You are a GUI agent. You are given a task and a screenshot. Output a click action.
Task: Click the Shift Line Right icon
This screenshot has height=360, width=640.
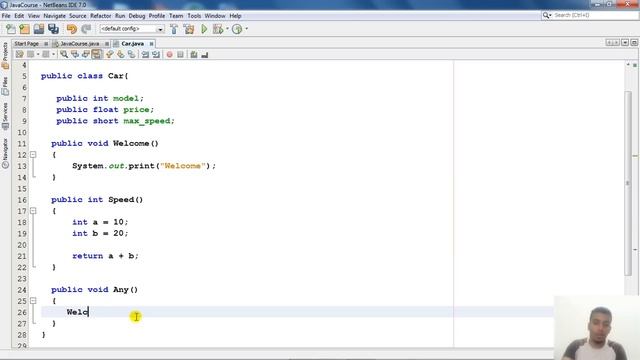pyautogui.click(x=156, y=54)
